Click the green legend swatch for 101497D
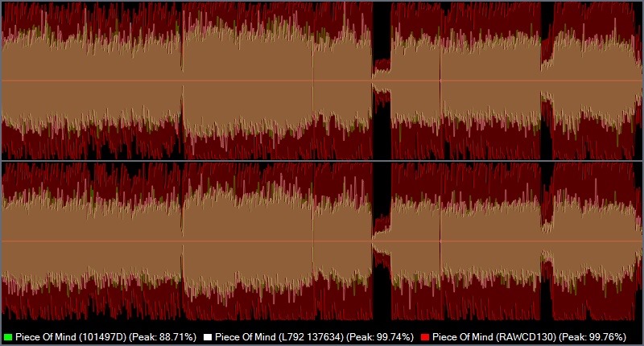The height and width of the screenshot is (346, 644). 8,337
